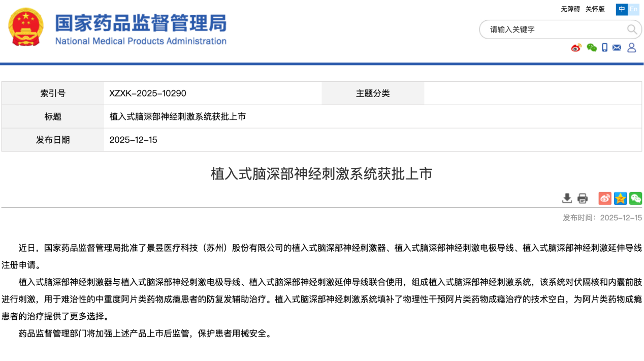This screenshot has height=361, width=644.
Task: Select the mobile version phone icon
Action: tap(604, 47)
